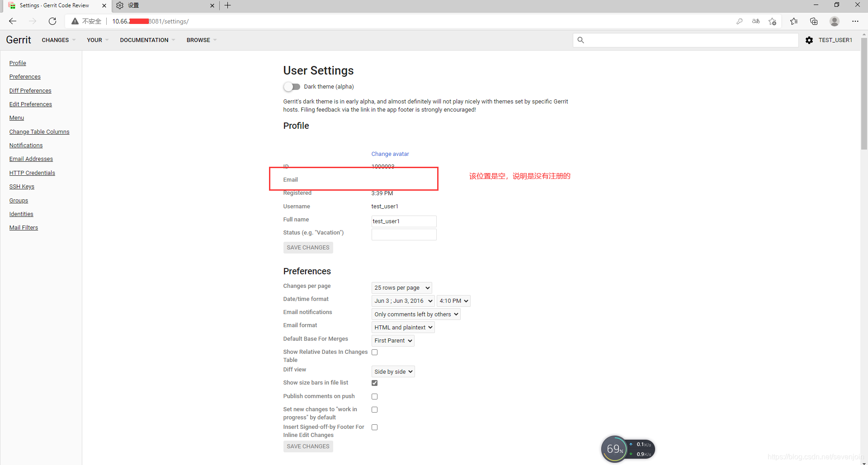868x465 pixels.
Task: Open Groups sidebar link
Action: coord(19,201)
